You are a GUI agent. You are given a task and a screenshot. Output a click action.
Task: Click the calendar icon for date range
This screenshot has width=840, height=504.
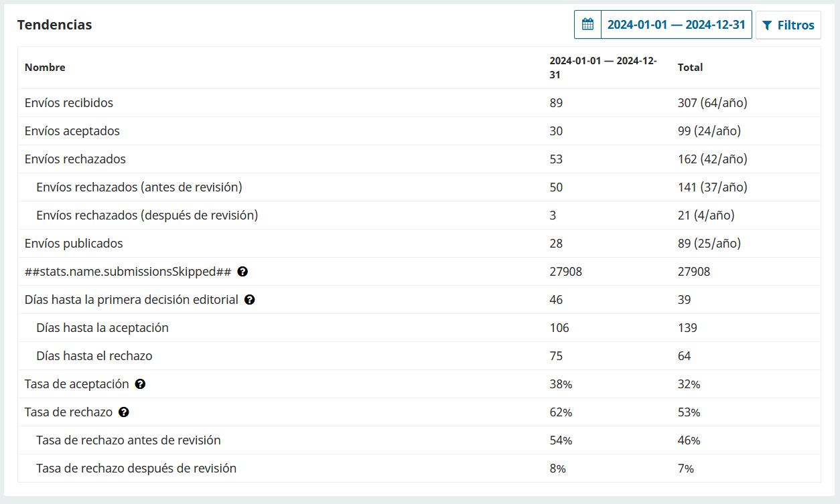(587, 25)
